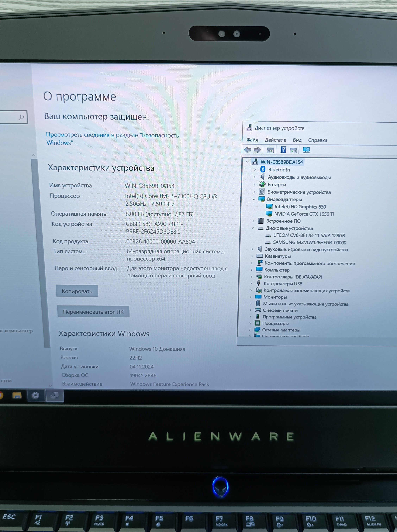
Task: Expand the Батареи tree node
Action: (x=254, y=185)
